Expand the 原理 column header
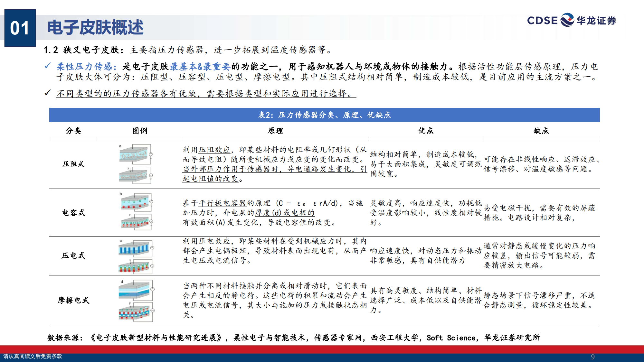The height and width of the screenshot is (362, 644). pos(275,131)
